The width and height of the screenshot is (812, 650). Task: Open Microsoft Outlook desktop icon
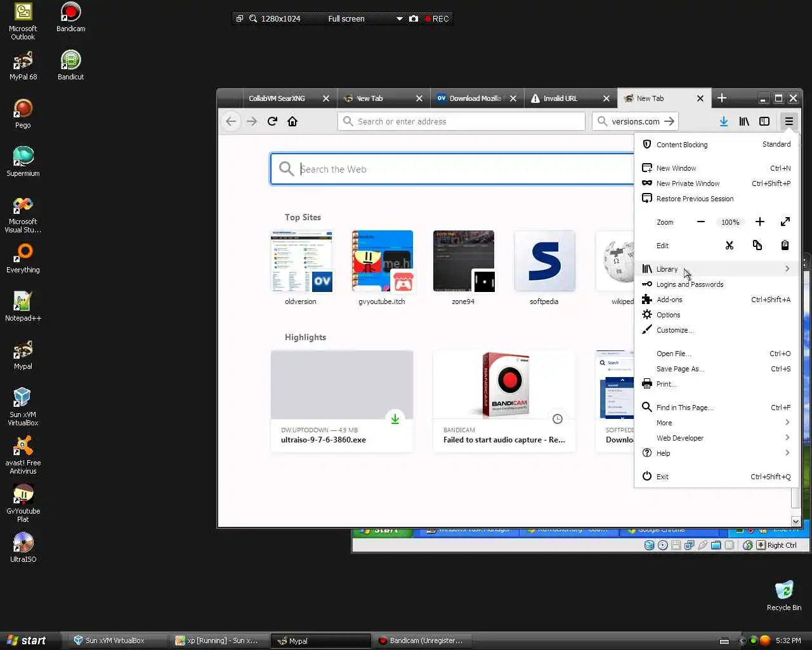click(x=23, y=22)
